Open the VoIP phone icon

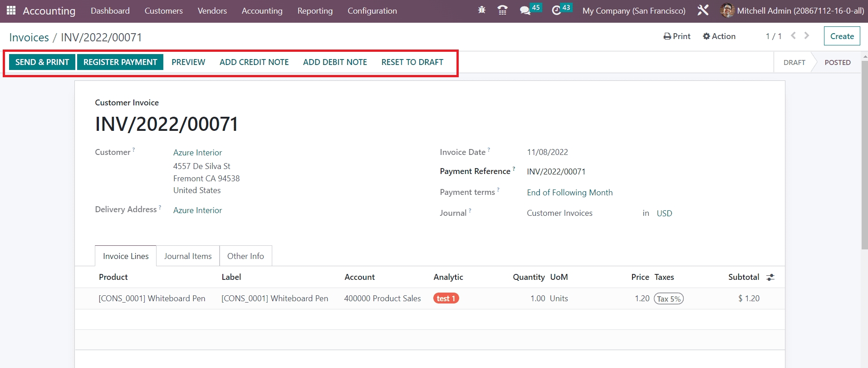point(502,10)
